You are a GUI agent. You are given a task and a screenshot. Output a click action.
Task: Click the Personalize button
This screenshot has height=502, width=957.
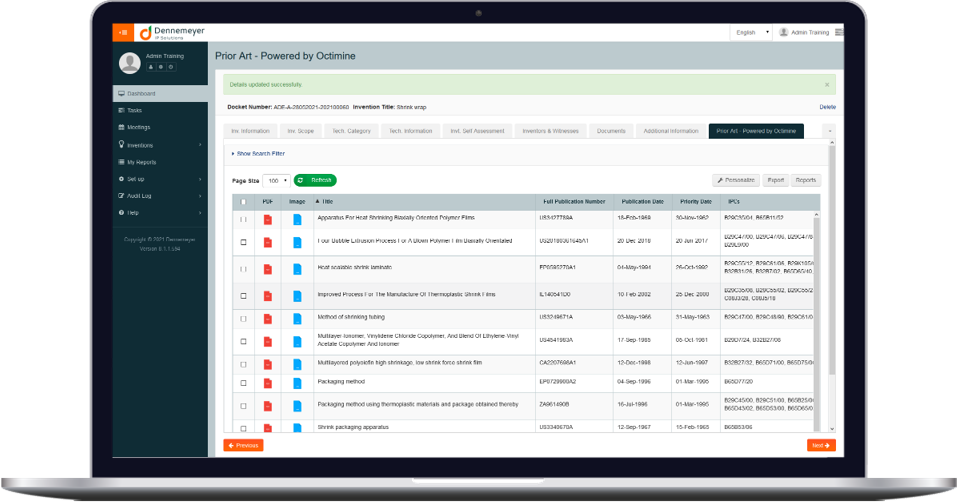736,181
